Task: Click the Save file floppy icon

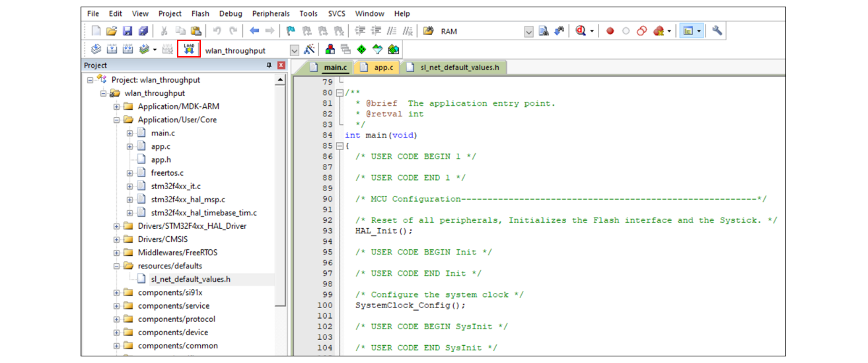Action: coord(128,31)
